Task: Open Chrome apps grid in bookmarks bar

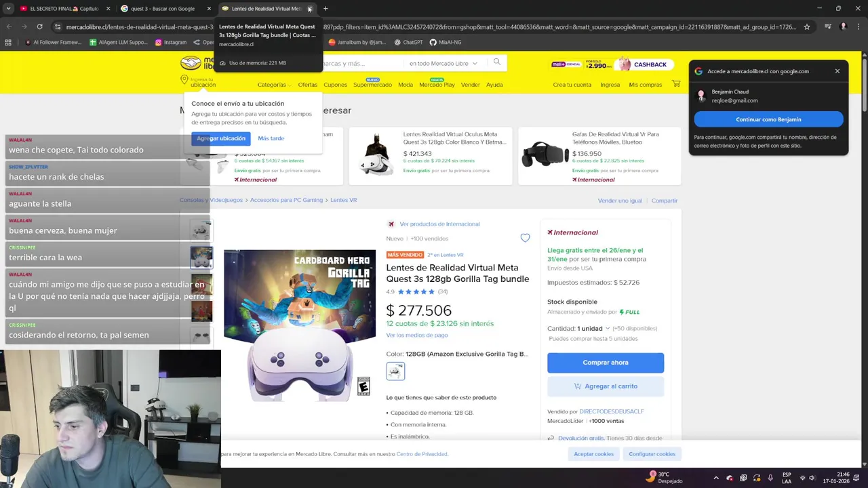Action: click(x=8, y=42)
